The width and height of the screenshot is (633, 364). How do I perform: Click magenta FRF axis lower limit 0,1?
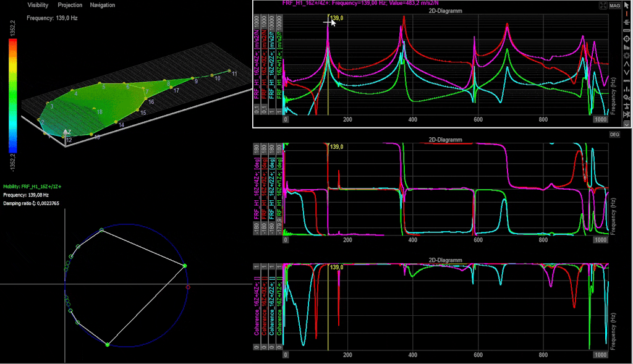tap(257, 110)
